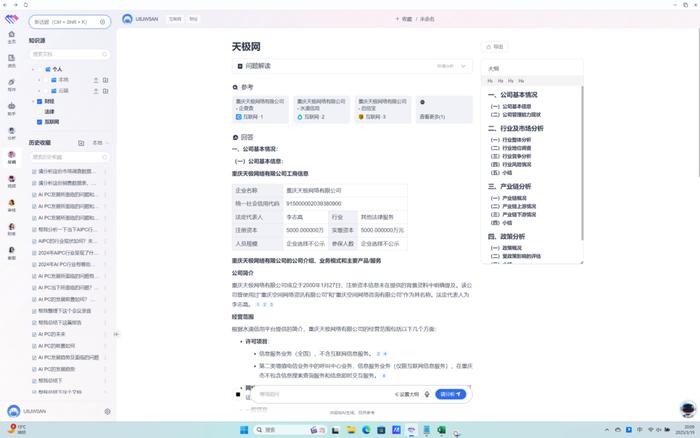
Task: Jump to outline item (三)行业竞争分析
Action: (x=511, y=156)
